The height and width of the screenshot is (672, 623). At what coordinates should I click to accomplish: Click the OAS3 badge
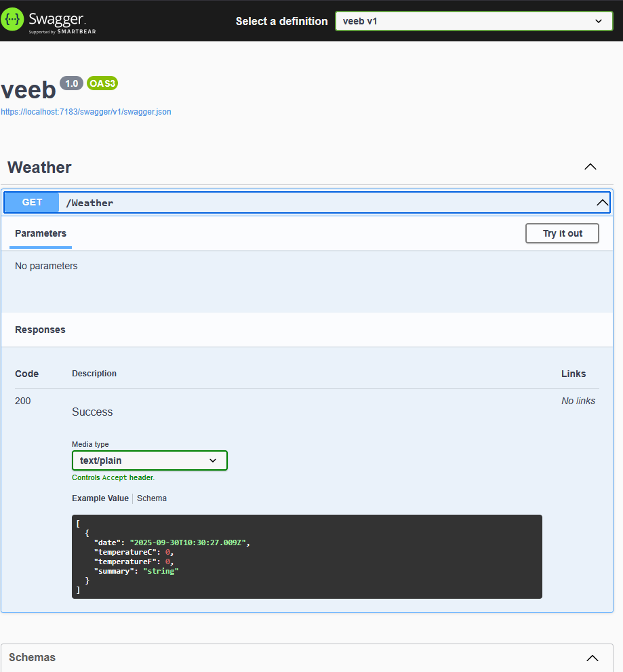click(x=102, y=83)
